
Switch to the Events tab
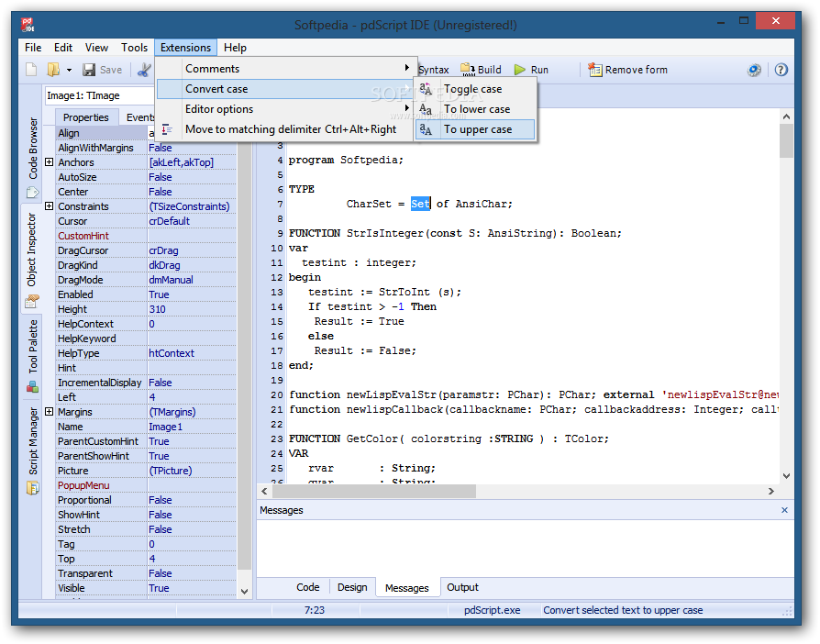140,117
